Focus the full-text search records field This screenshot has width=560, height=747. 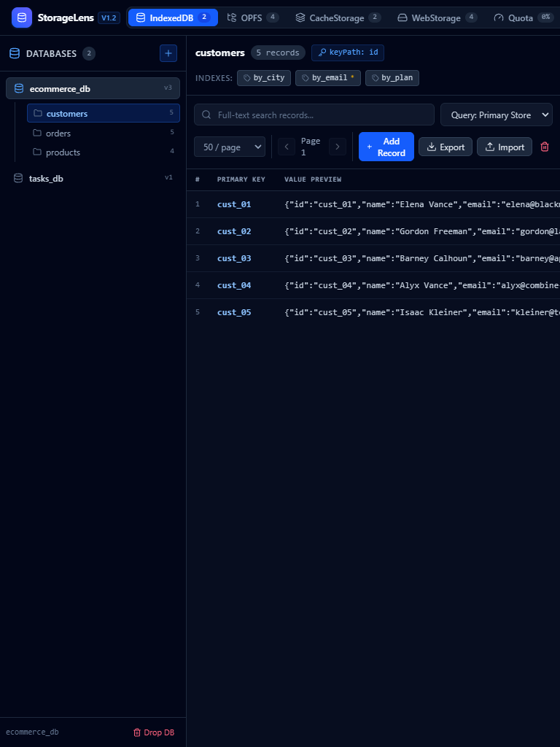coord(314,115)
